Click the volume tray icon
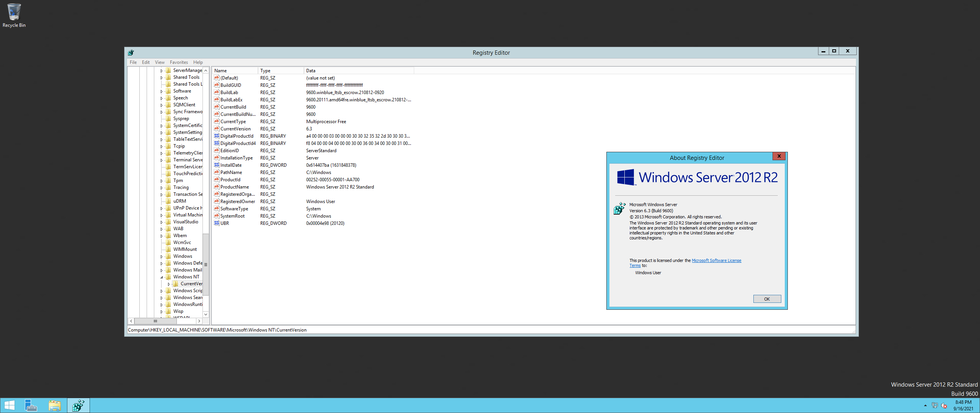 point(944,405)
